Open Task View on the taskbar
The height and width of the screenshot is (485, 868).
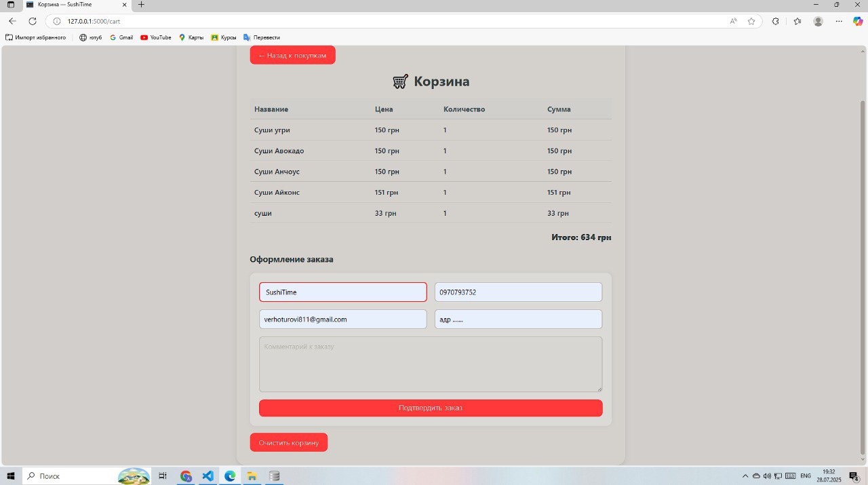click(163, 476)
